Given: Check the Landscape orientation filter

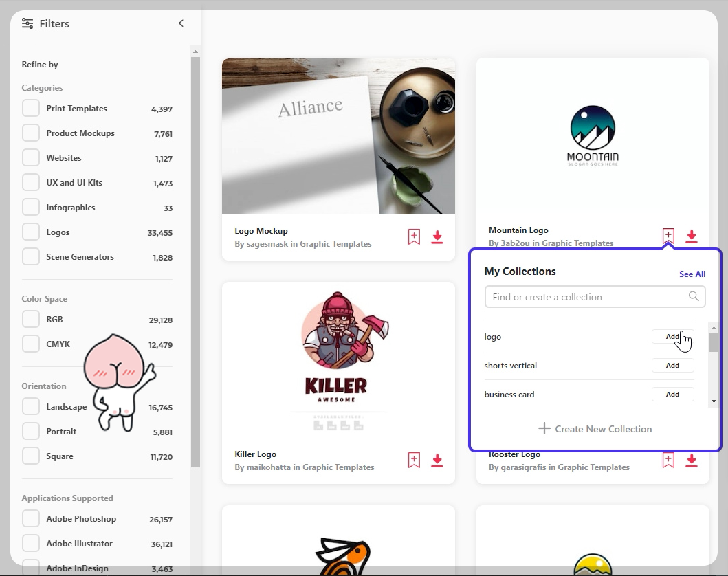Looking at the screenshot, I should (31, 407).
